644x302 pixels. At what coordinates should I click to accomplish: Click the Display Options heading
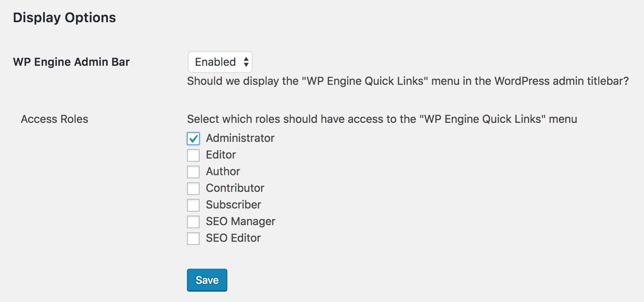65,17
